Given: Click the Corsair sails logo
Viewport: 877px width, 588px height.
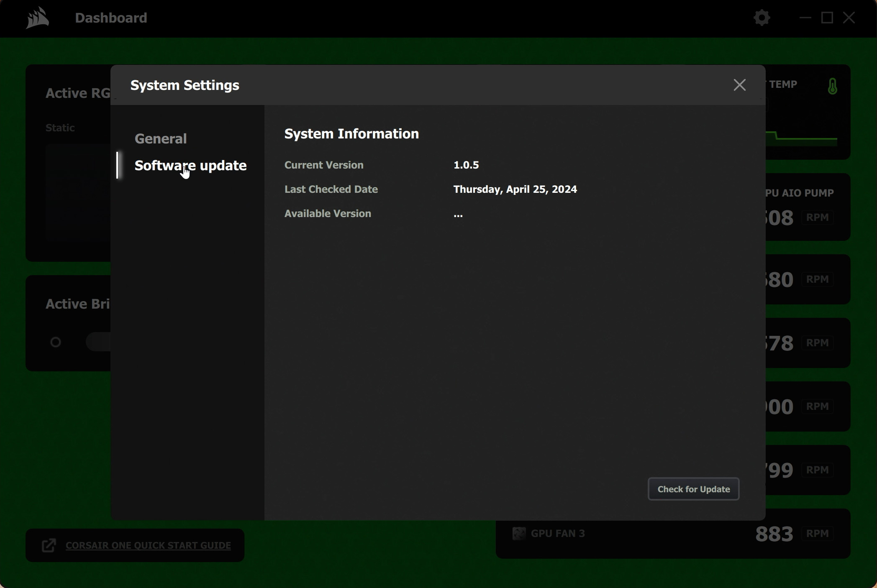Looking at the screenshot, I should (x=38, y=18).
